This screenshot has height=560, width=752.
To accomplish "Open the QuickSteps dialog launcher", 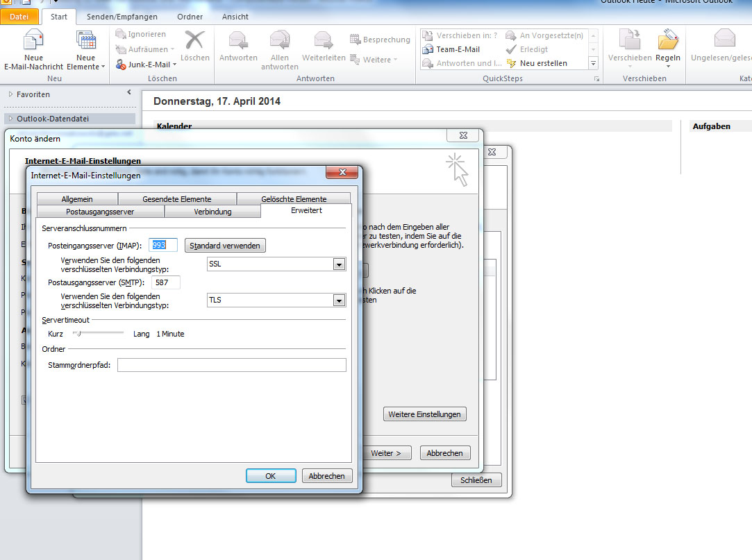I will click(x=596, y=78).
